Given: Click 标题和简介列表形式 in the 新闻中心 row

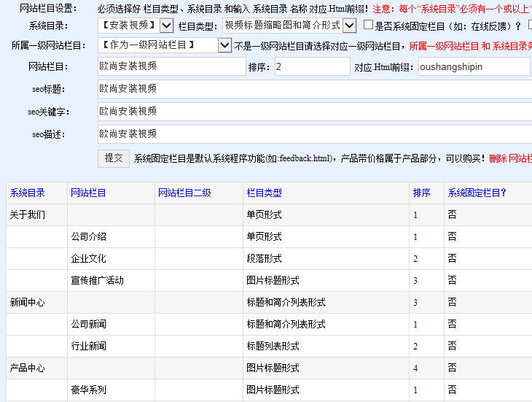Looking at the screenshot, I should click(286, 302).
